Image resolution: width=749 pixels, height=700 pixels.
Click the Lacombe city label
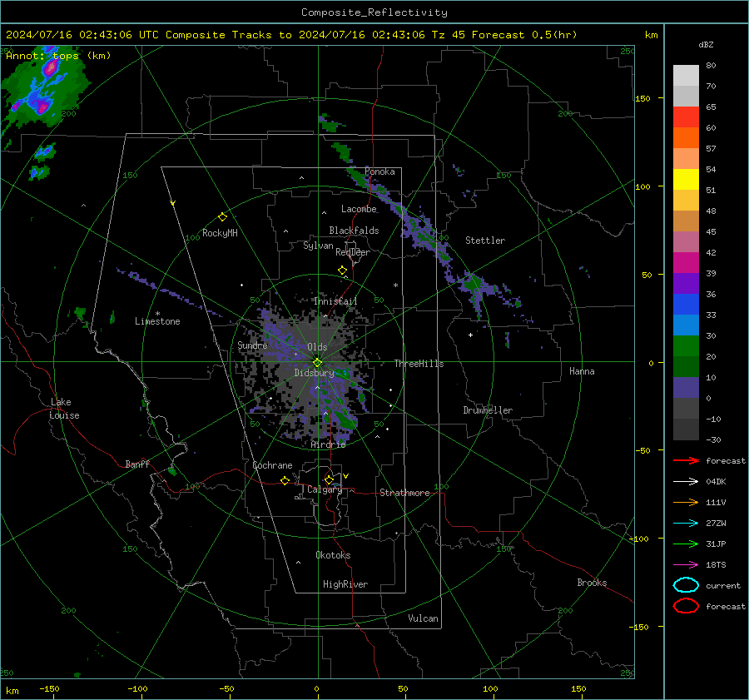pyautogui.click(x=359, y=209)
